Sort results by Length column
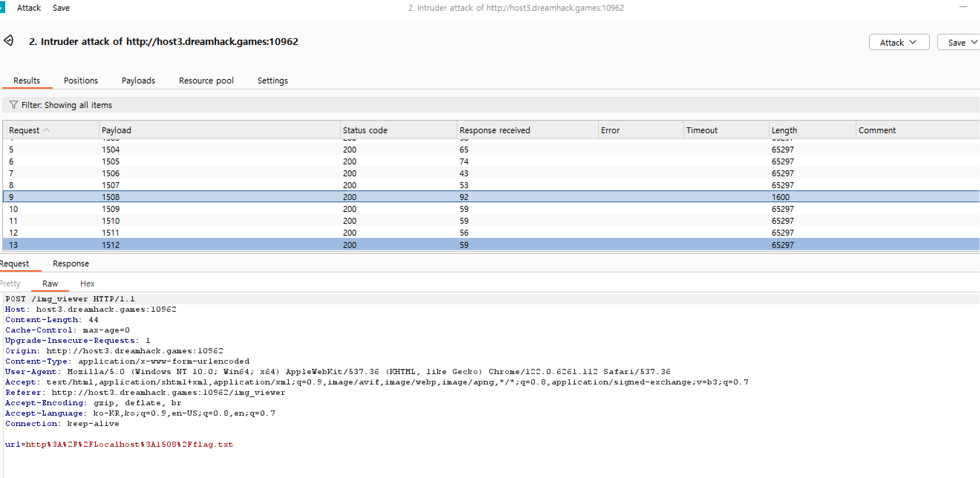Screen dimensions: 980x478 pyautogui.click(x=784, y=130)
